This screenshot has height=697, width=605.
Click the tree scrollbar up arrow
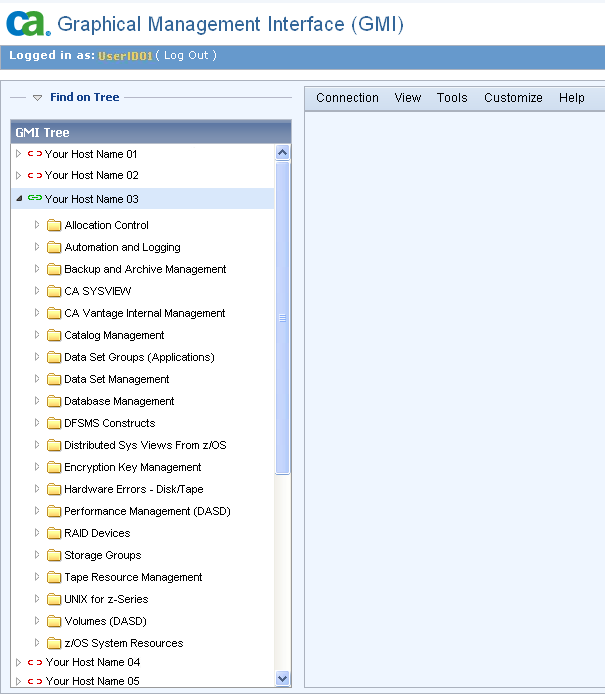click(282, 153)
